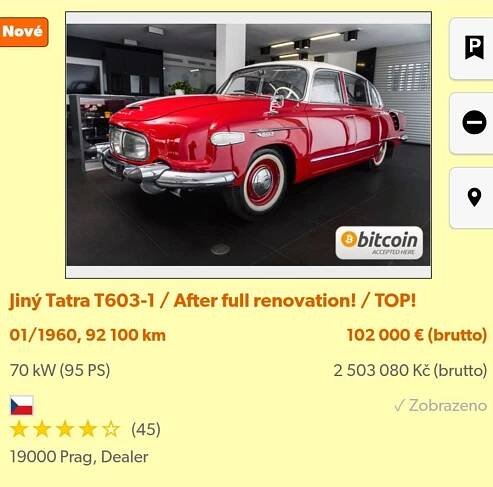Click the Nové badge
Image resolution: width=493 pixels, height=487 pixels.
[x=23, y=32]
